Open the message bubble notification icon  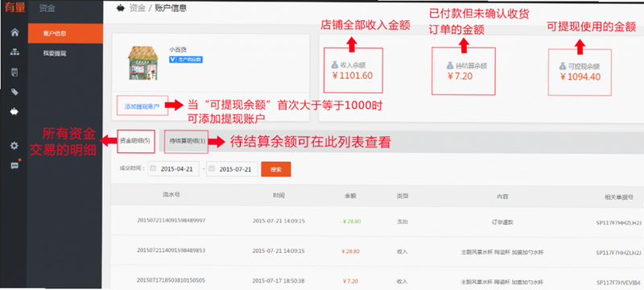point(14,165)
